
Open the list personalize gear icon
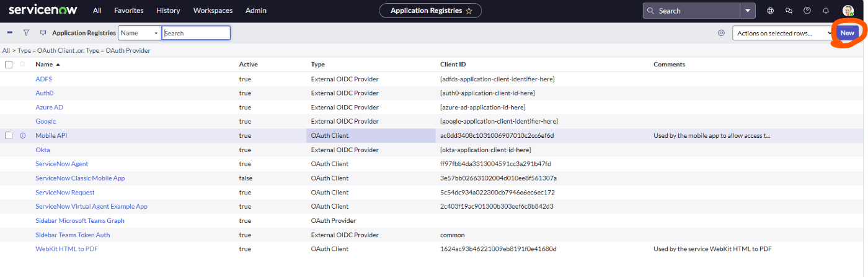click(721, 33)
